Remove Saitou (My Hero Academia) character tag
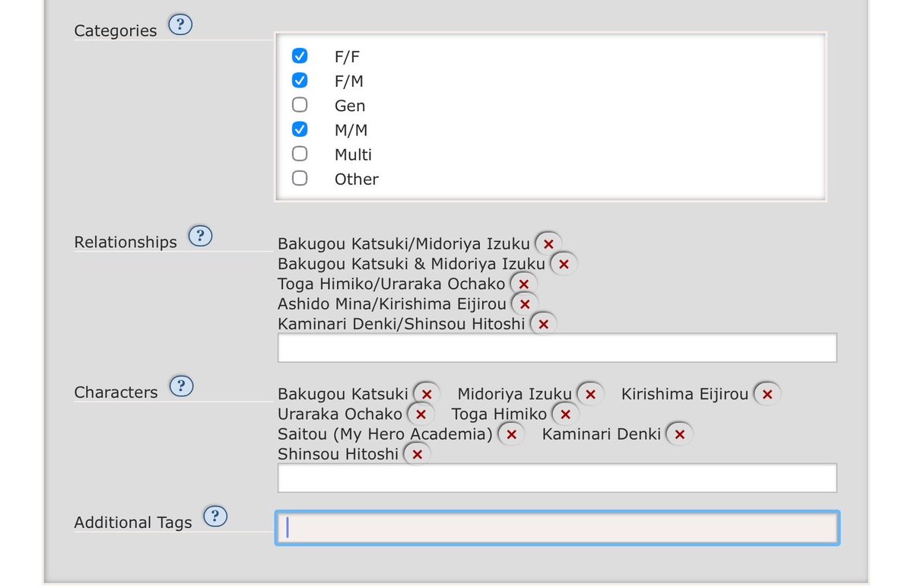Image resolution: width=912 pixels, height=588 pixels. pyautogui.click(x=511, y=434)
